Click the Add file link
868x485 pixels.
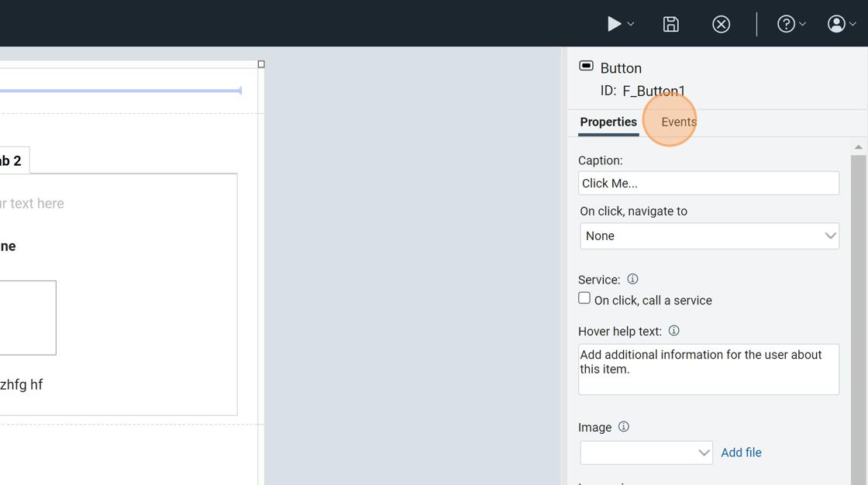[741, 452]
